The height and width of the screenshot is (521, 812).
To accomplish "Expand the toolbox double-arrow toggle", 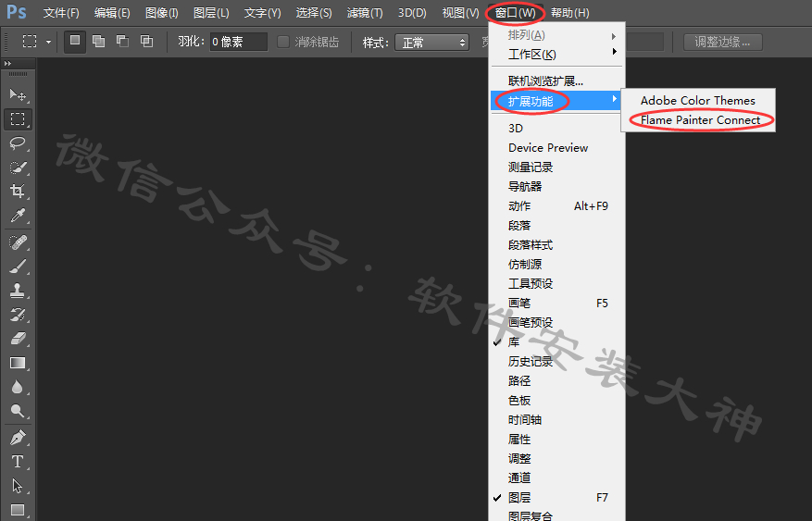I will click(x=7, y=63).
